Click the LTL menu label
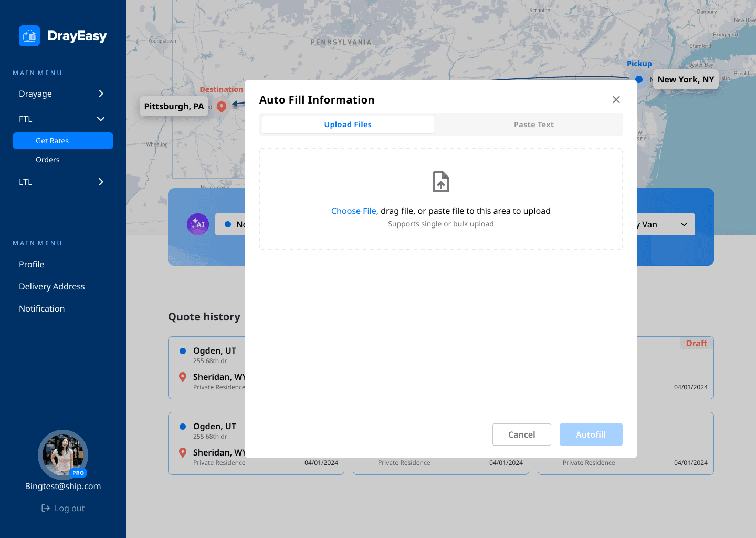This screenshot has height=538, width=756. (x=26, y=182)
